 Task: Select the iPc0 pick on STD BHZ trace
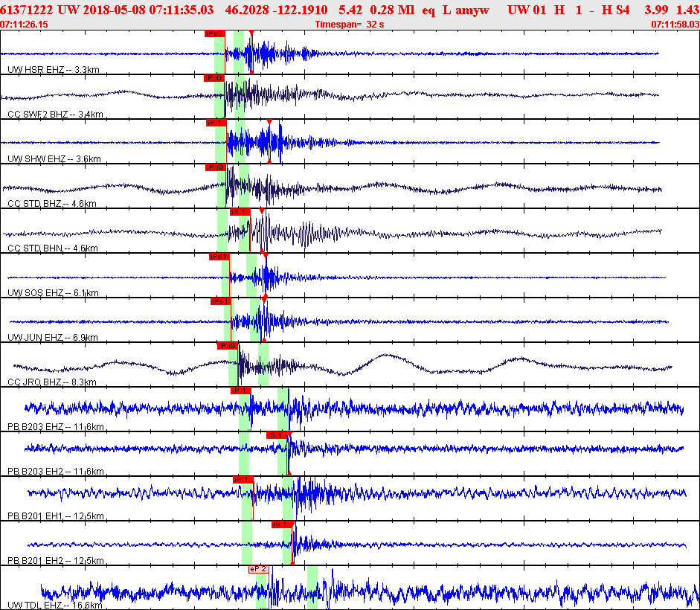pos(216,167)
